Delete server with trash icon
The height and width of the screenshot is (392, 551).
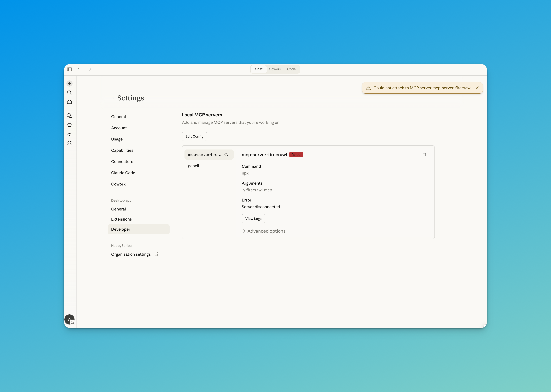[x=424, y=154]
